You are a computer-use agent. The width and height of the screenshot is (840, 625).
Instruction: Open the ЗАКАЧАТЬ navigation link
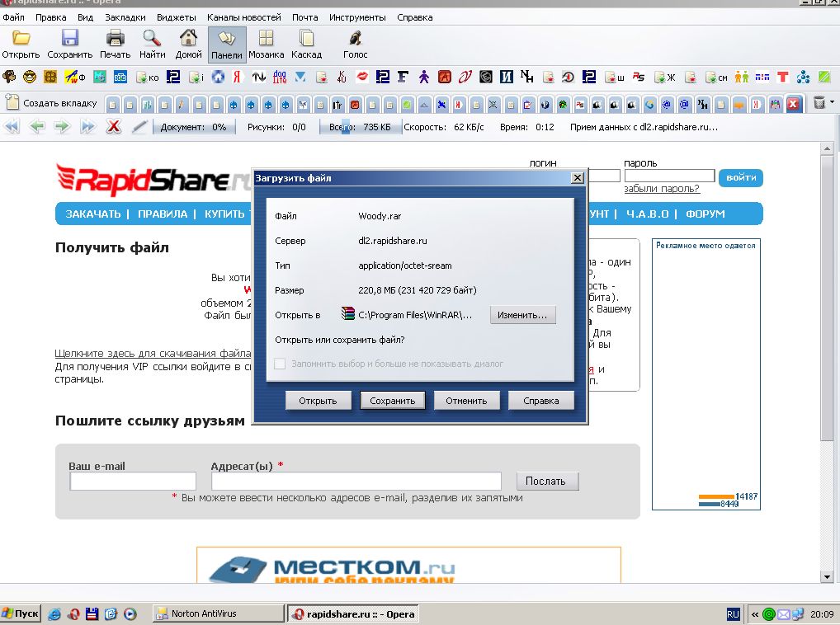(x=93, y=214)
